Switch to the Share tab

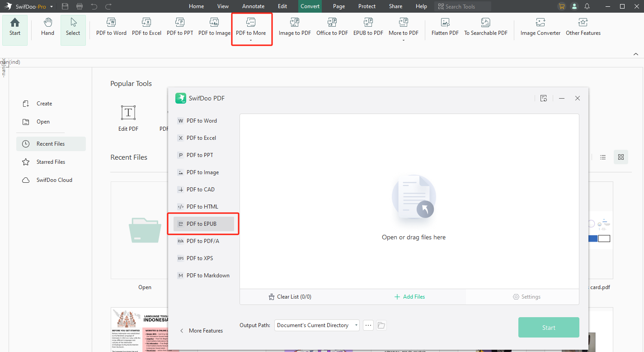(x=395, y=6)
